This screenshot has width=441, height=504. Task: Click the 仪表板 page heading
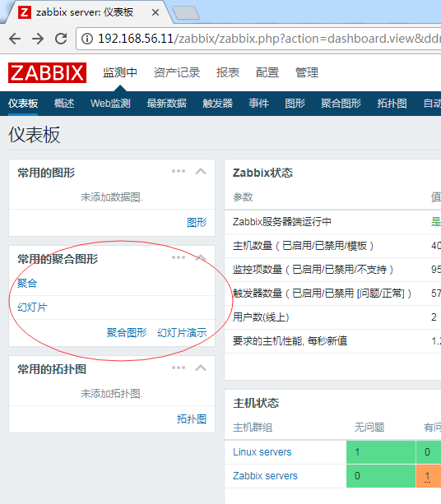[x=34, y=135]
